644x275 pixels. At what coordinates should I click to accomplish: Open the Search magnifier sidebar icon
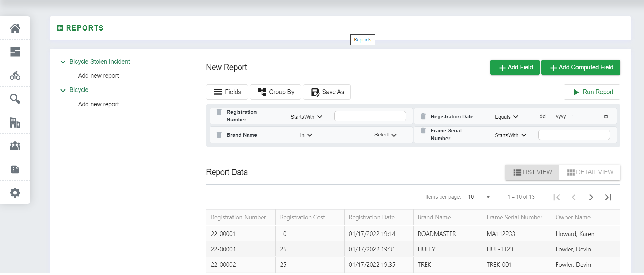click(x=15, y=99)
